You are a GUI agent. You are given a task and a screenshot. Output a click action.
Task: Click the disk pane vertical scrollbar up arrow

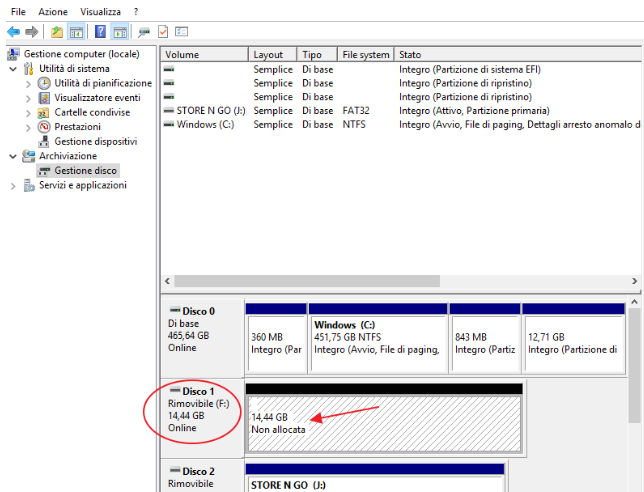635,302
